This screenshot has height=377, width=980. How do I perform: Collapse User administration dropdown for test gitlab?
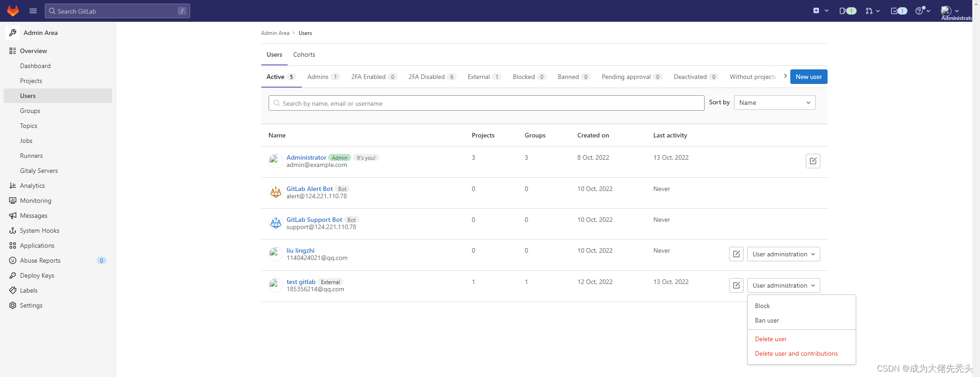click(x=784, y=285)
